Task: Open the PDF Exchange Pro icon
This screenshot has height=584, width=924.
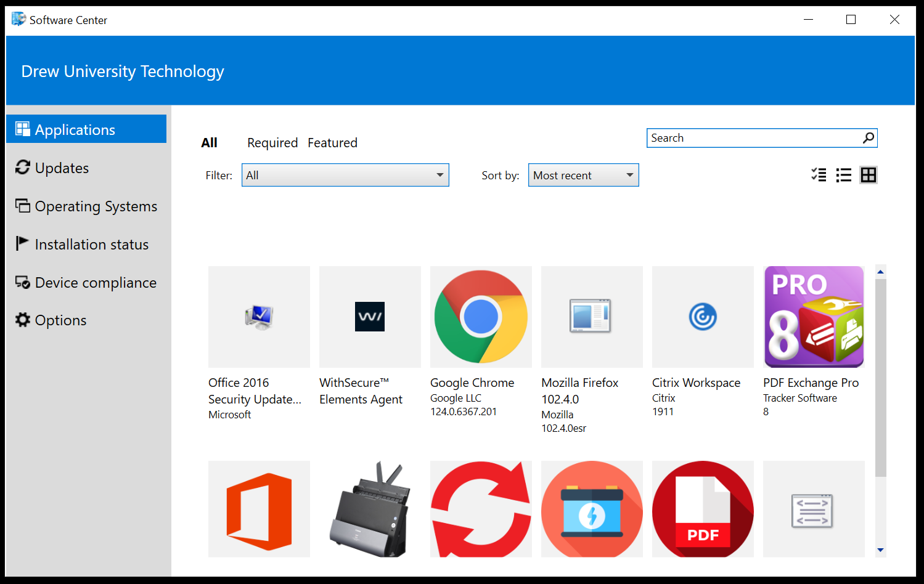Action: click(x=814, y=317)
